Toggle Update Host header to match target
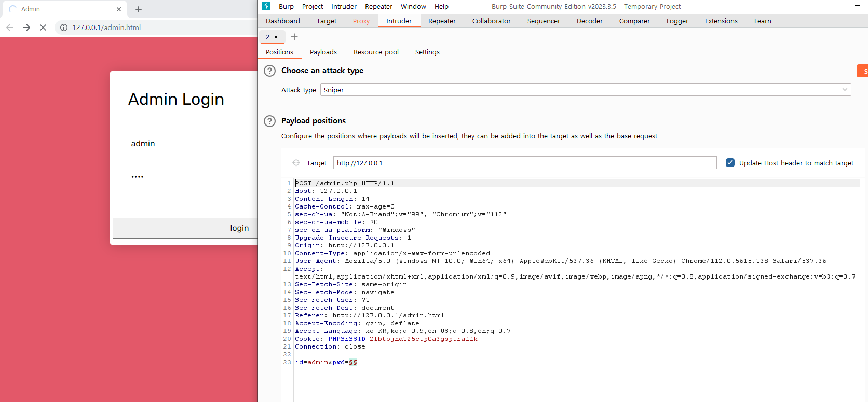The height and width of the screenshot is (402, 868). tap(730, 163)
